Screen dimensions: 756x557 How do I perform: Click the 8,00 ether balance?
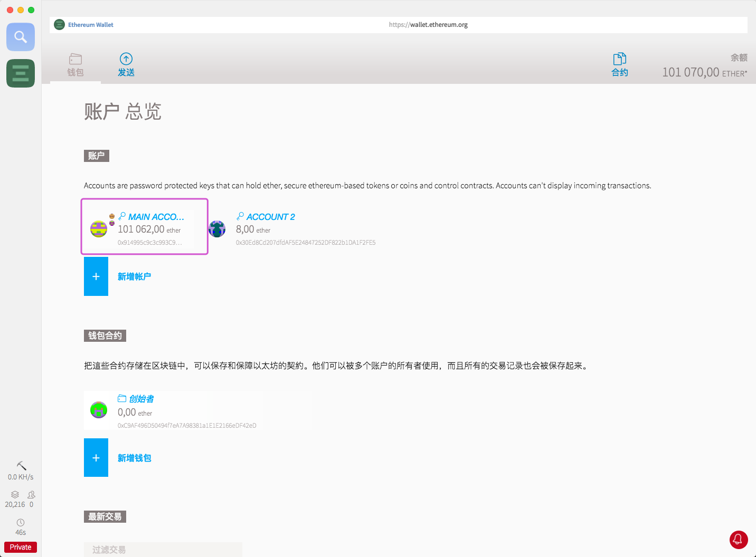coord(253,229)
